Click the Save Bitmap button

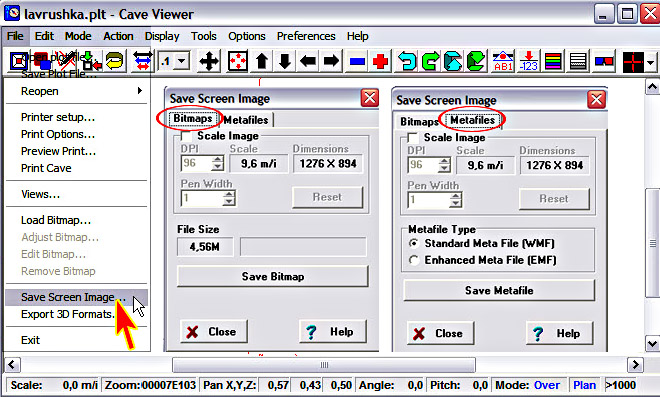pyautogui.click(x=273, y=276)
